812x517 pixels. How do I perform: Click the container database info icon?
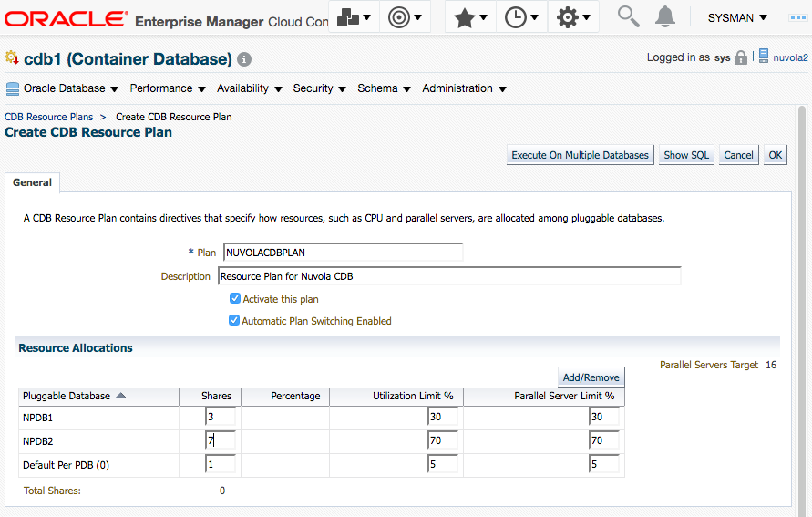pyautogui.click(x=244, y=59)
